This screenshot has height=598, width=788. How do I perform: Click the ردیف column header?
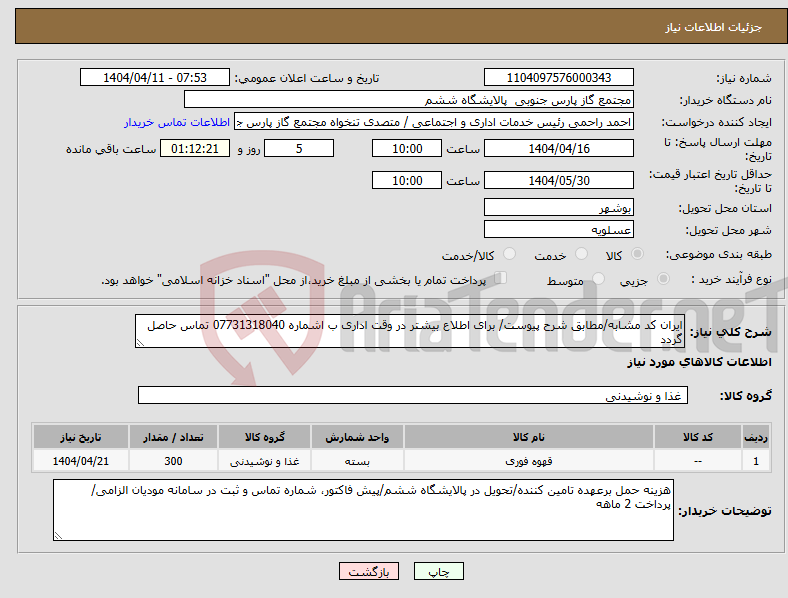point(756,437)
